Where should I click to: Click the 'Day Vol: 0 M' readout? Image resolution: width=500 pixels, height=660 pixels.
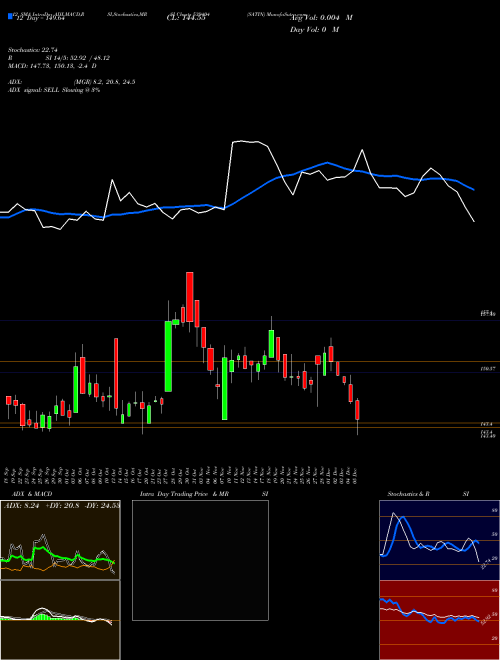tap(314, 29)
